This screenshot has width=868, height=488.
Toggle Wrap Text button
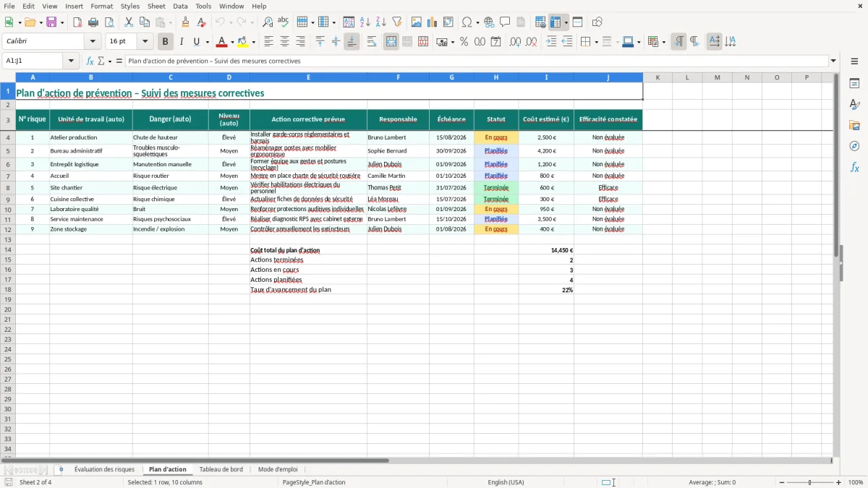372,42
